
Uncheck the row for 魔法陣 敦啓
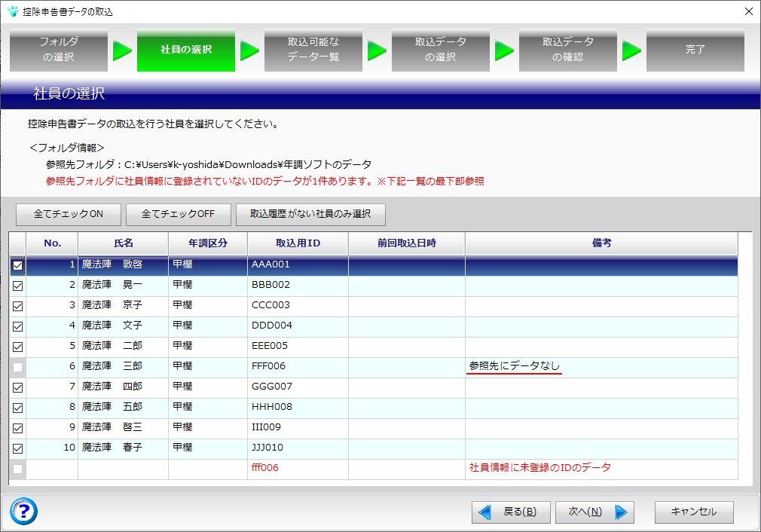coord(17,265)
